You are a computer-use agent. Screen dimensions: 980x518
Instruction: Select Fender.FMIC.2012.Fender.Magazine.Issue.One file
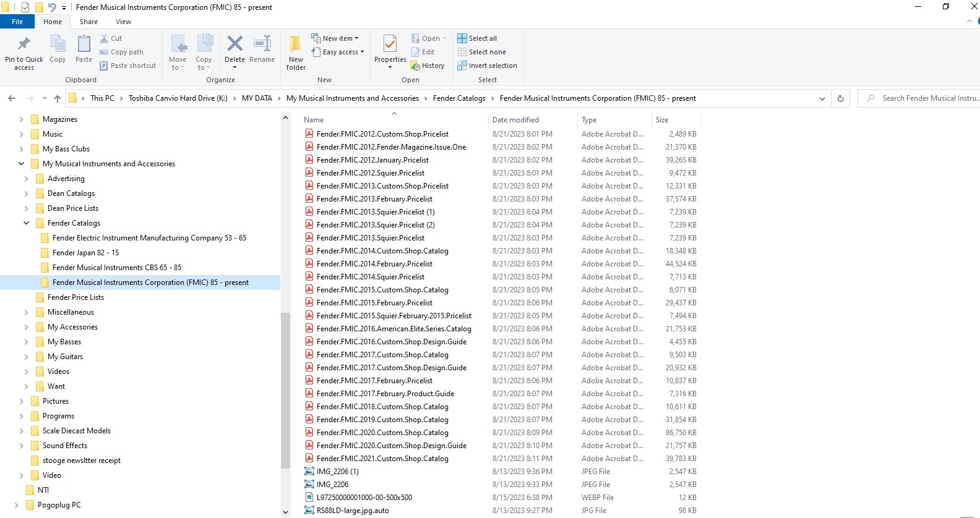(391, 147)
